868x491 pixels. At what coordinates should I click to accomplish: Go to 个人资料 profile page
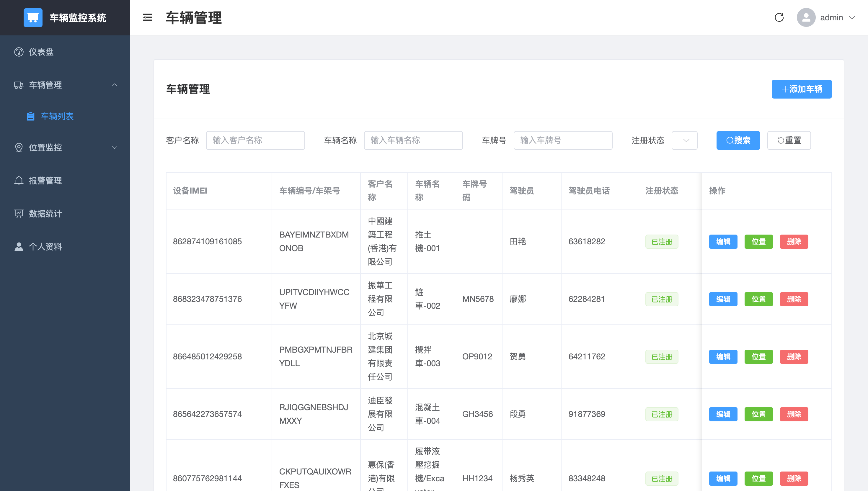[45, 246]
